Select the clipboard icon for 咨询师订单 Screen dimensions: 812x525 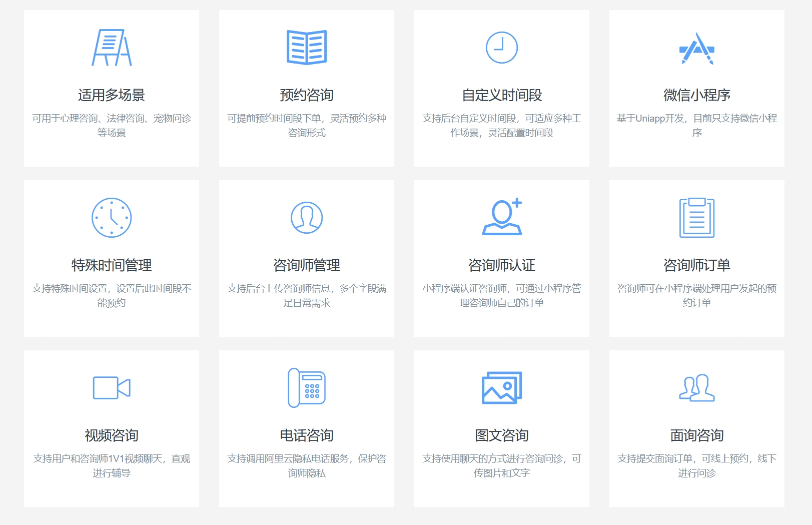point(697,218)
